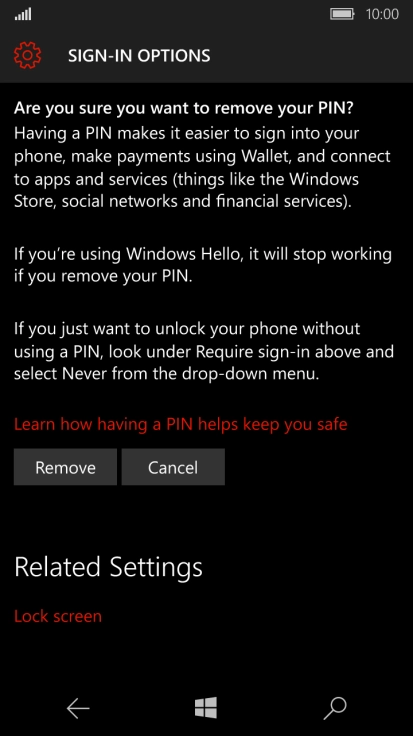Tap the paragraph mentioning Windows Hello

click(203, 265)
